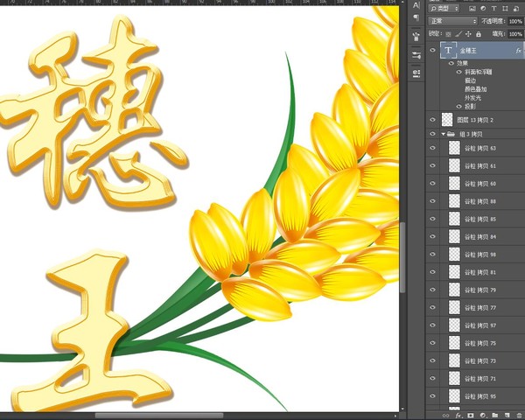
Task: Open the Layer Comps panel icon
Action: click(416, 73)
